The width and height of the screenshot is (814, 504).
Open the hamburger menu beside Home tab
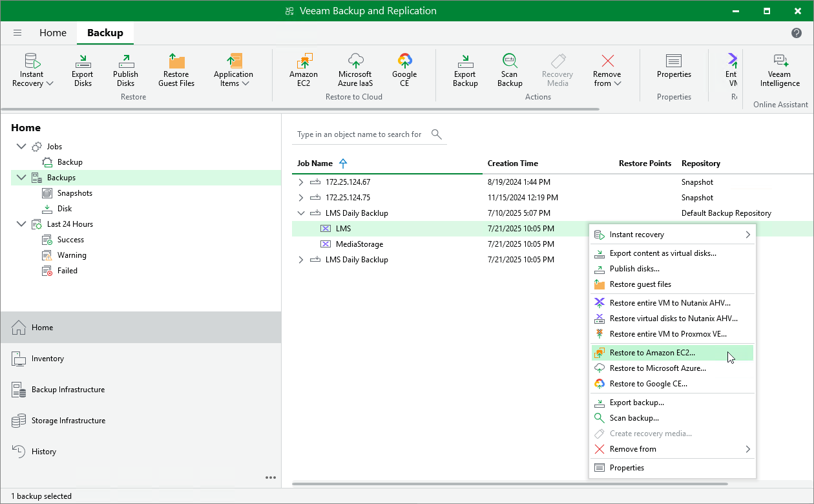(x=17, y=32)
